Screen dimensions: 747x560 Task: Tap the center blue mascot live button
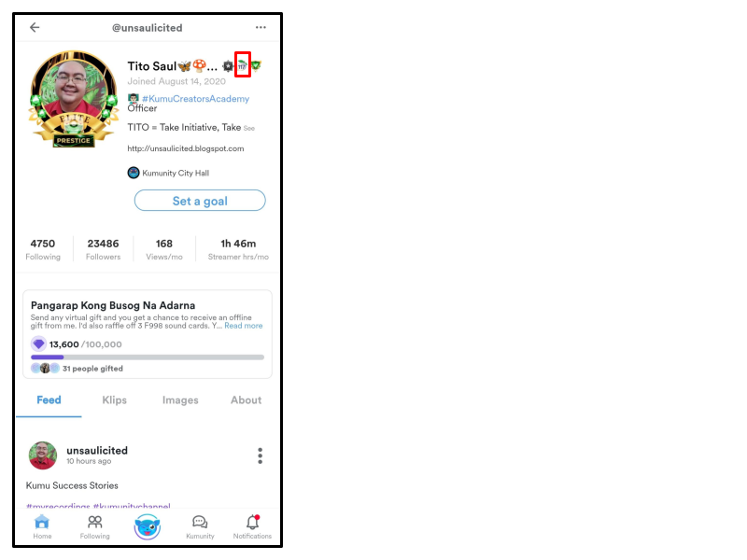[x=148, y=526]
